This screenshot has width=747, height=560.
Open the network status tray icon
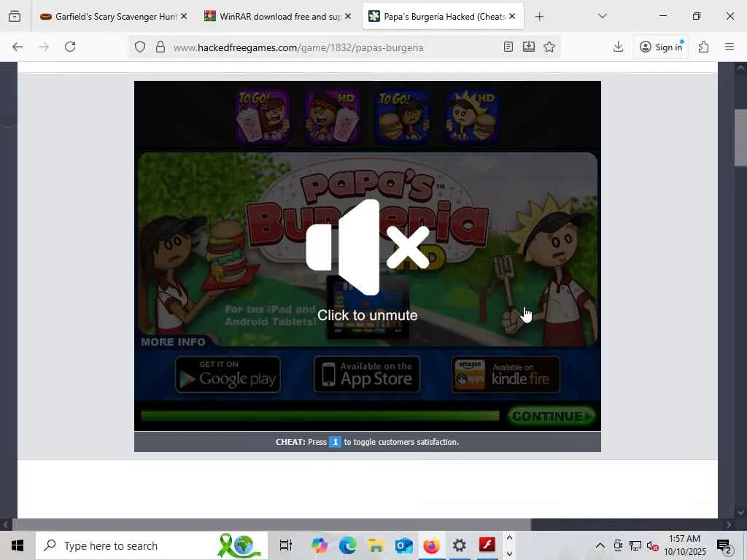(635, 545)
